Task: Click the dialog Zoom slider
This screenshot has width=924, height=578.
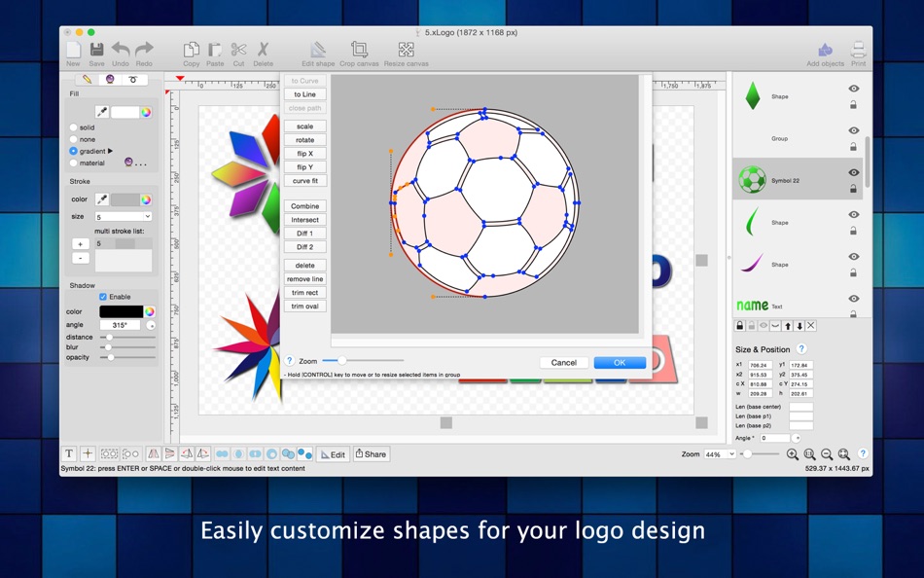Action: pyautogui.click(x=363, y=360)
